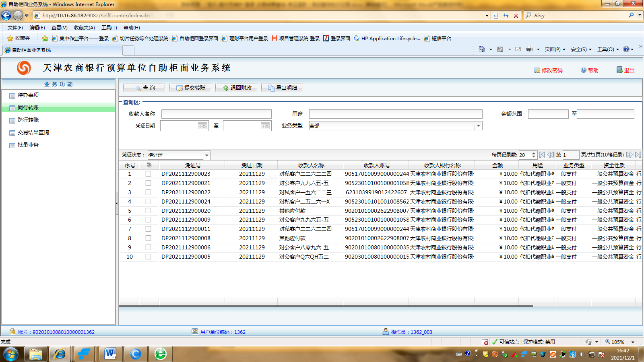Click the IE Forward navigation arrow
Screen dimensions: 644x362
coord(18,15)
